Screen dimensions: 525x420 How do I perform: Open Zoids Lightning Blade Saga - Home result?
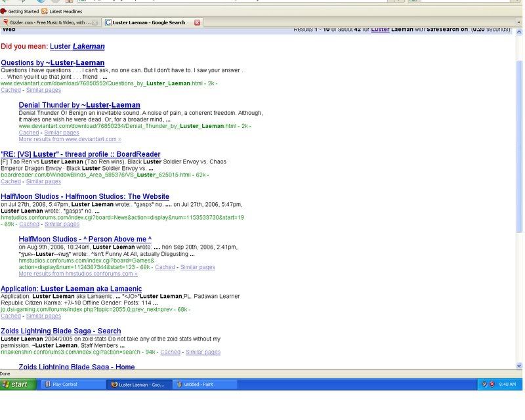point(77,366)
